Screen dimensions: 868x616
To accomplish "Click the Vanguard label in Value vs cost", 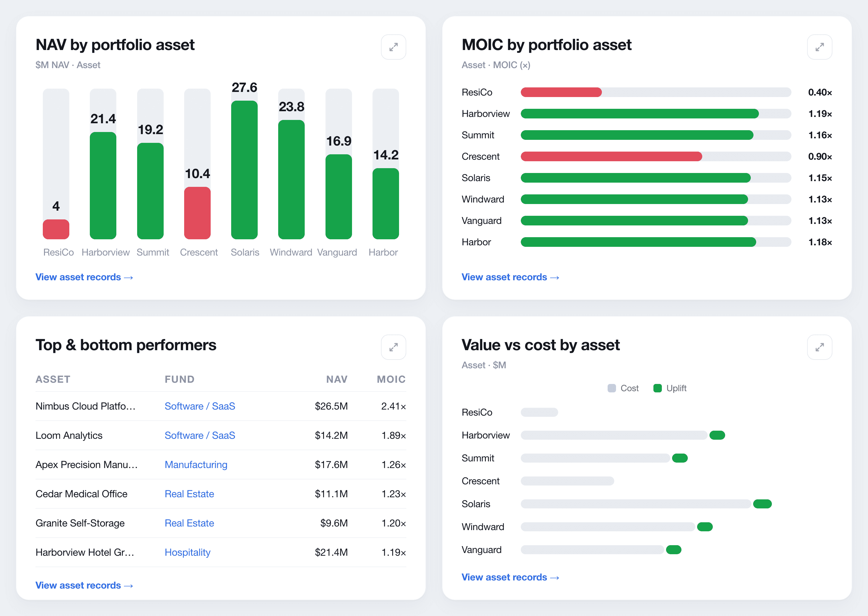I will [481, 550].
